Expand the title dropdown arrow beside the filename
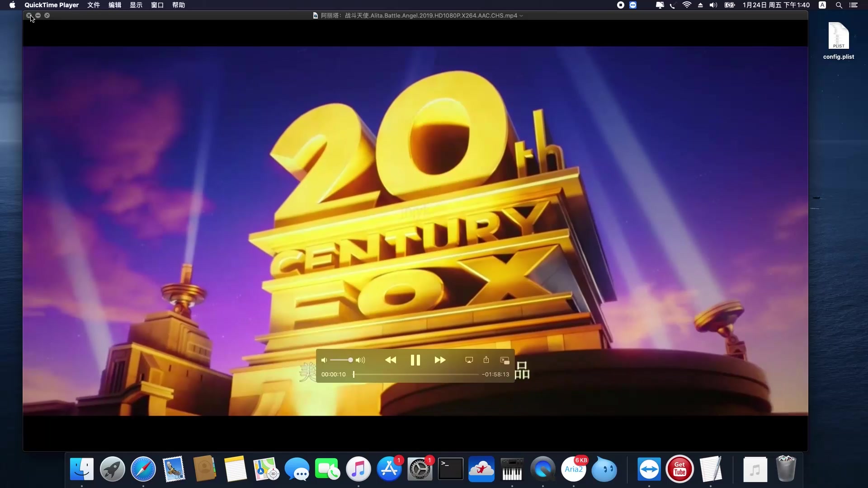The image size is (868, 488). pos(521,16)
